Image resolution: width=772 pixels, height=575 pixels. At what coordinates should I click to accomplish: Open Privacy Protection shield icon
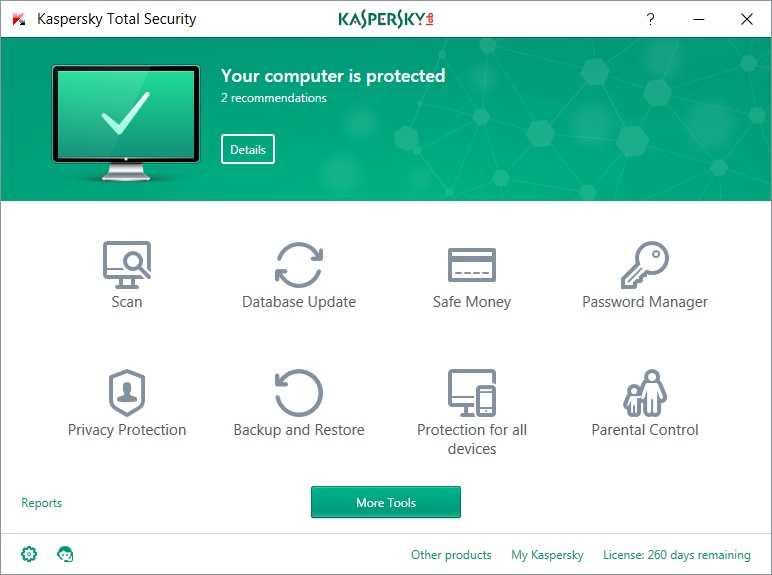127,392
